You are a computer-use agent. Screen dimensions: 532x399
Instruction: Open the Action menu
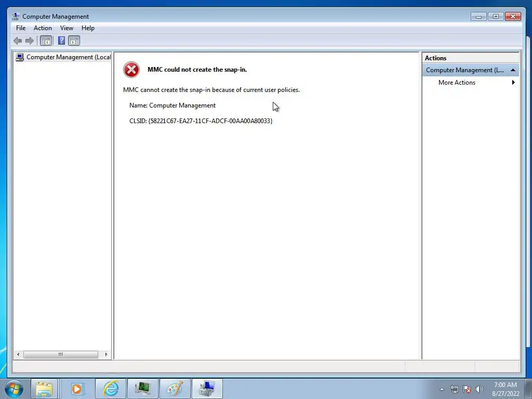point(43,28)
